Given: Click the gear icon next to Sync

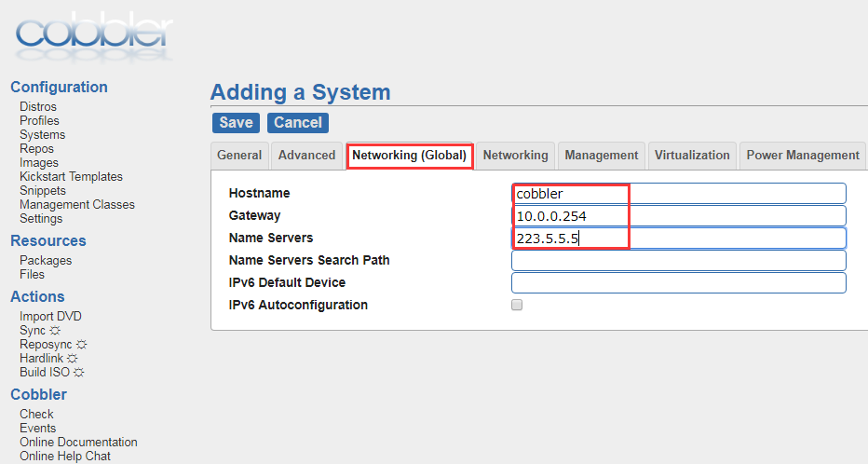Looking at the screenshot, I should 55,331.
